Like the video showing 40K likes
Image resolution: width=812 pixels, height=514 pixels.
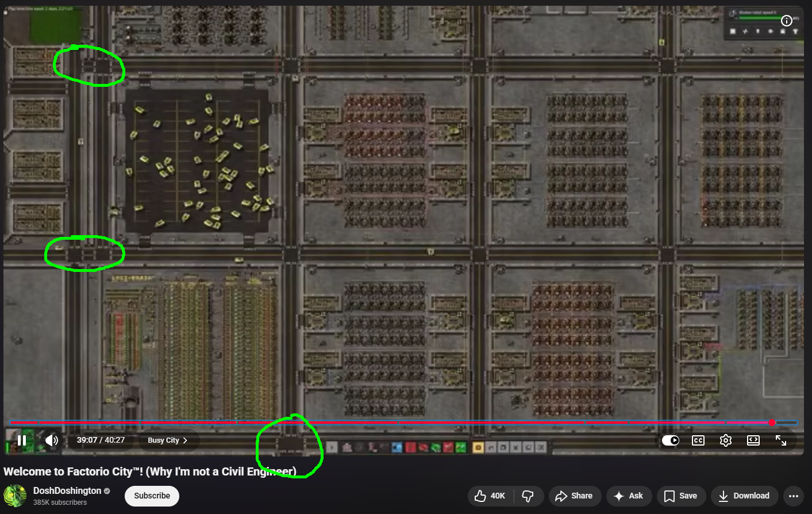point(490,496)
